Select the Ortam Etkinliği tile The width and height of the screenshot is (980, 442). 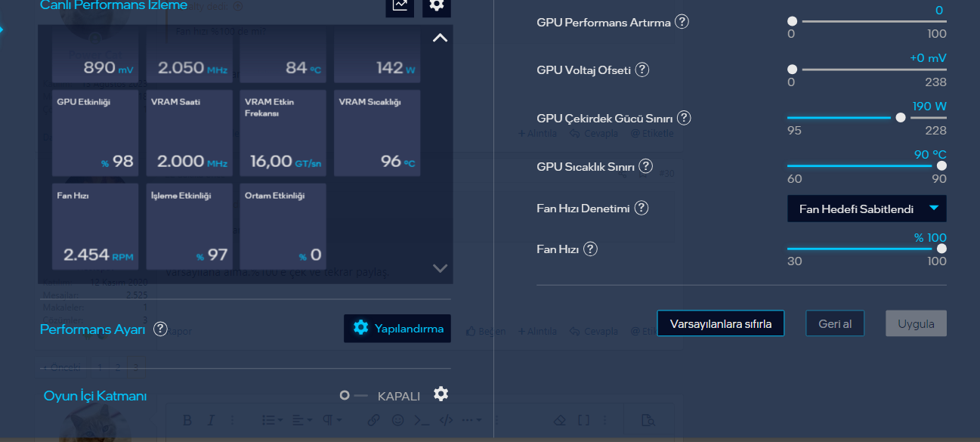(x=283, y=227)
